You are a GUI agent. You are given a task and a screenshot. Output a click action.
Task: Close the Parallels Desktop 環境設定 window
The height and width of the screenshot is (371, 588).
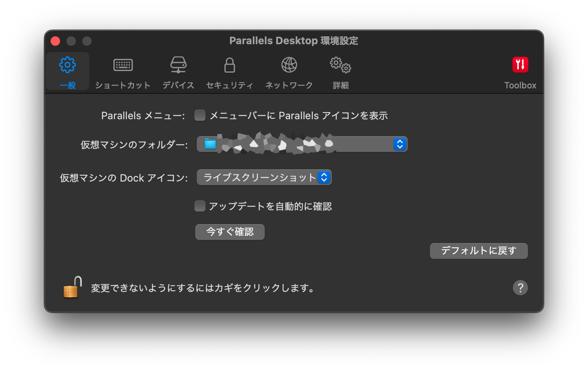pos(55,41)
